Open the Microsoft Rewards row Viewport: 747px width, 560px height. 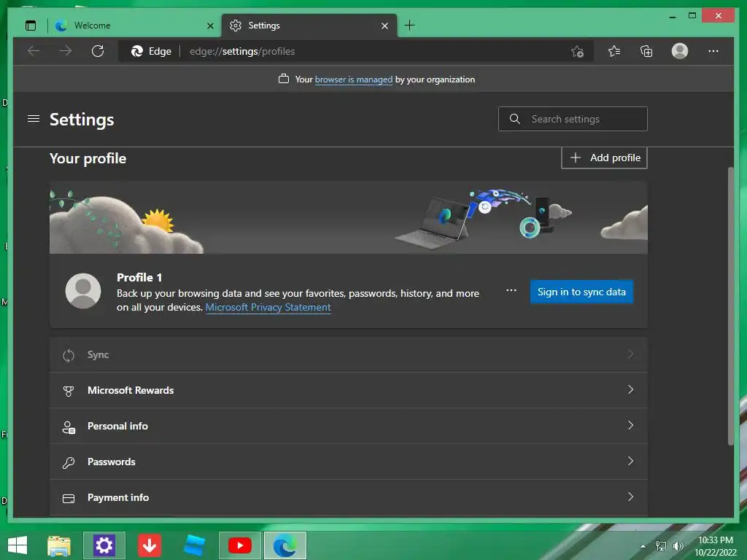(x=348, y=391)
